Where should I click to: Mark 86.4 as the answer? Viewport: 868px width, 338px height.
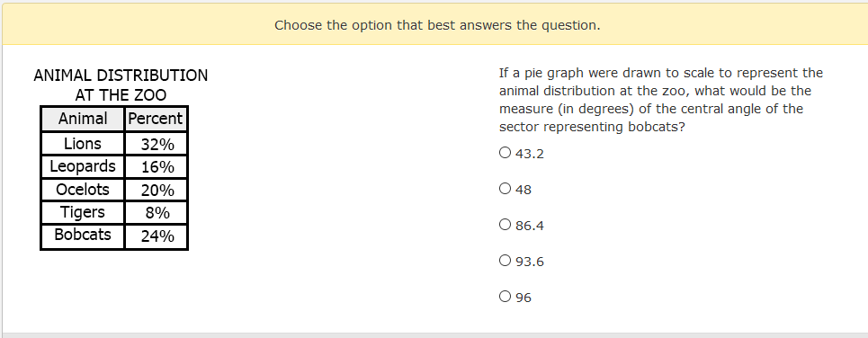(505, 225)
